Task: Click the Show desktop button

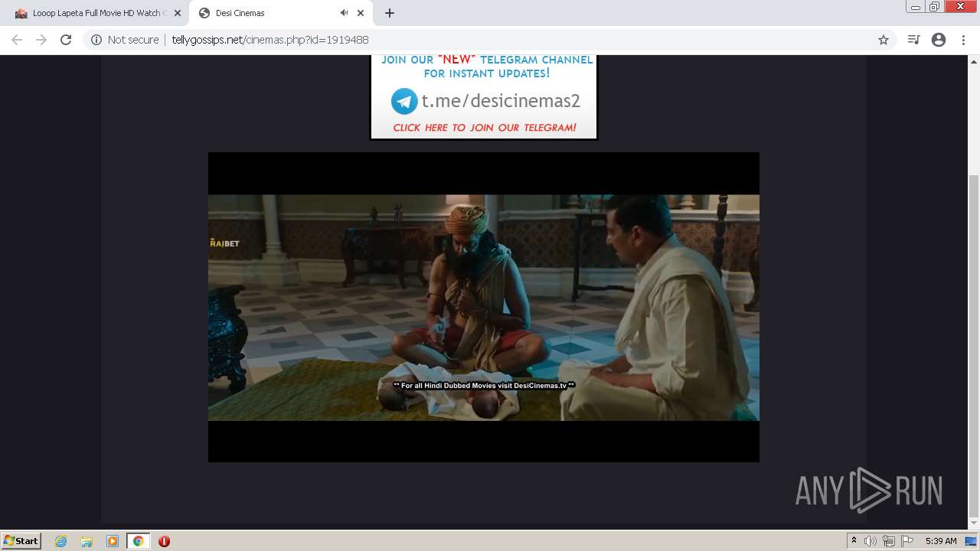Action: [972, 541]
